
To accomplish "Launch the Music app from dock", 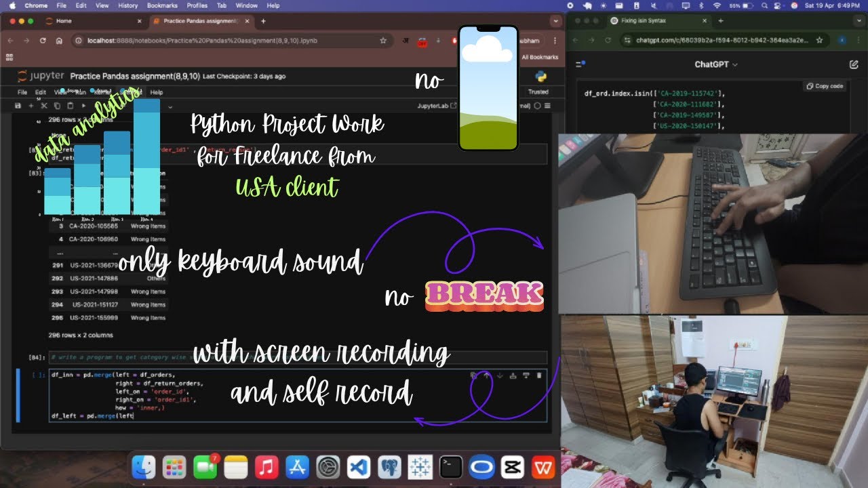I will coord(267,467).
